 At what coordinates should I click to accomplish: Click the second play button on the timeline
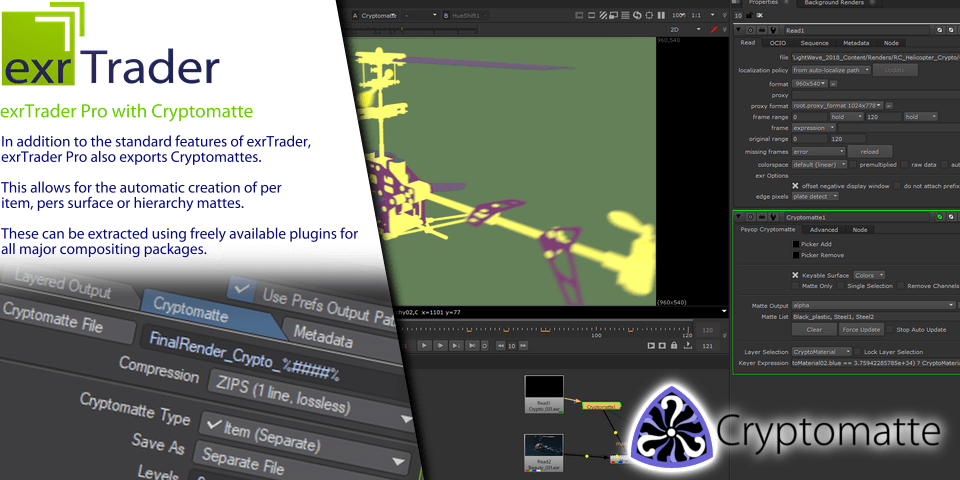tap(440, 345)
